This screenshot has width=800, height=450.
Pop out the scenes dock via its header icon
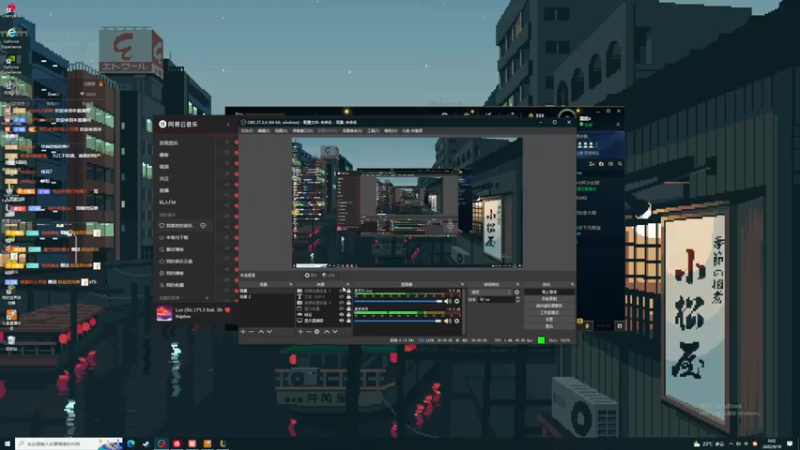[291, 284]
